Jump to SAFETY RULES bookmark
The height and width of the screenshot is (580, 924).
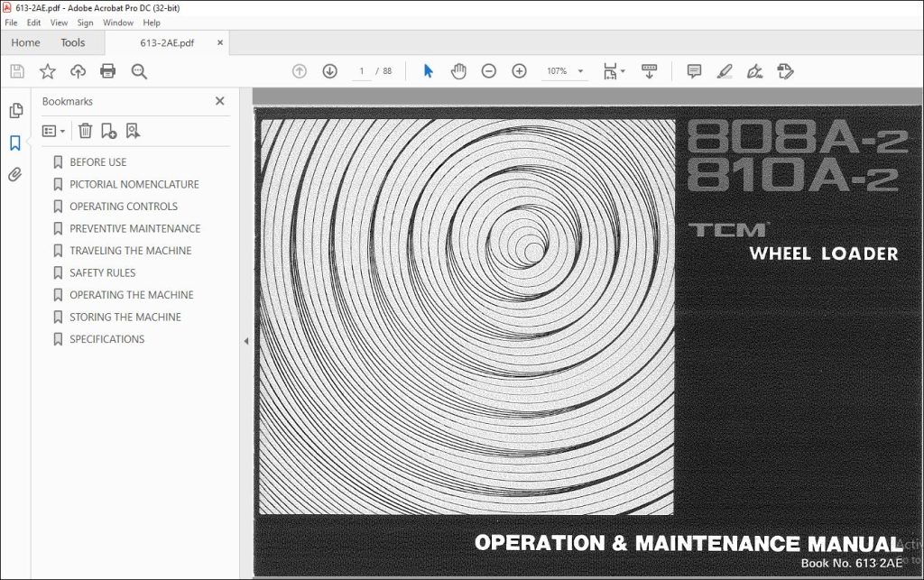(103, 272)
